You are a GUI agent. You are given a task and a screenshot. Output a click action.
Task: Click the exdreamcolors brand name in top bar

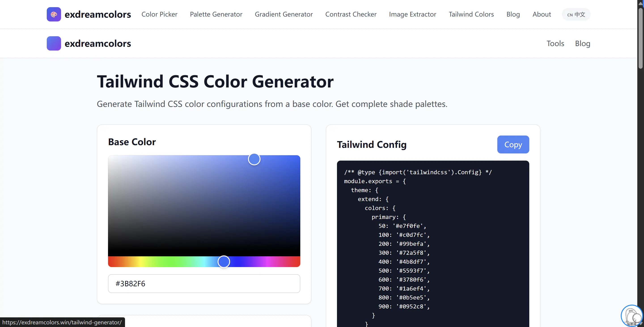pyautogui.click(x=98, y=15)
